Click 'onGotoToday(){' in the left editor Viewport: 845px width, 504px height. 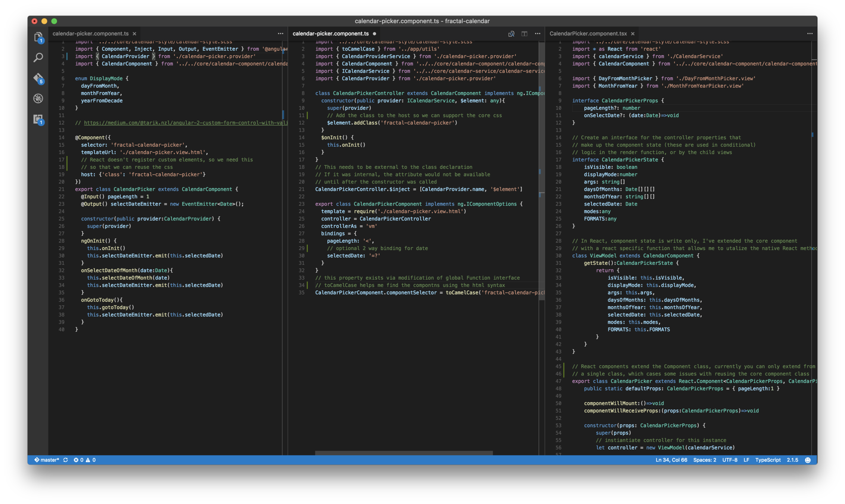[102, 300]
